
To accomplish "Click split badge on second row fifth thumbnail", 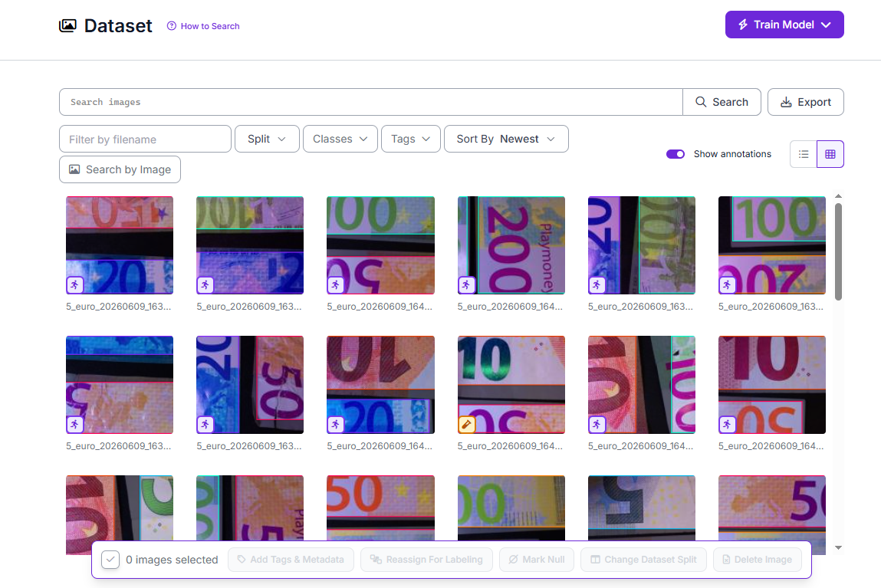I will [597, 424].
